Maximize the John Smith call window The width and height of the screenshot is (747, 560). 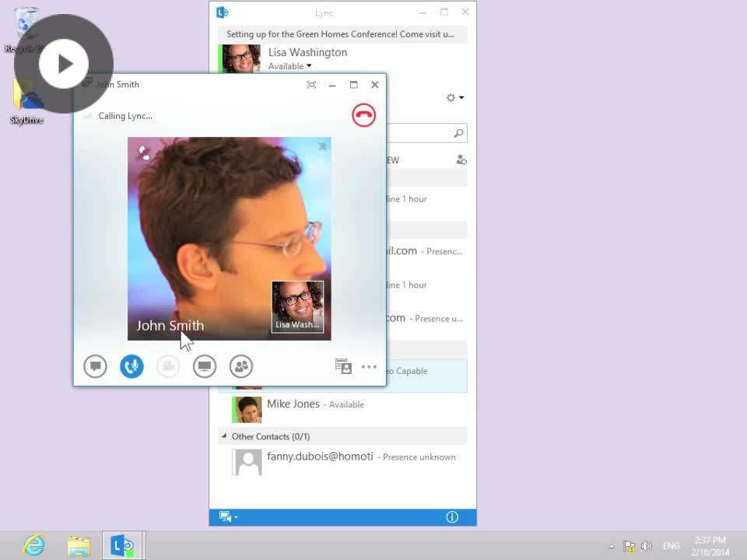[x=353, y=85]
